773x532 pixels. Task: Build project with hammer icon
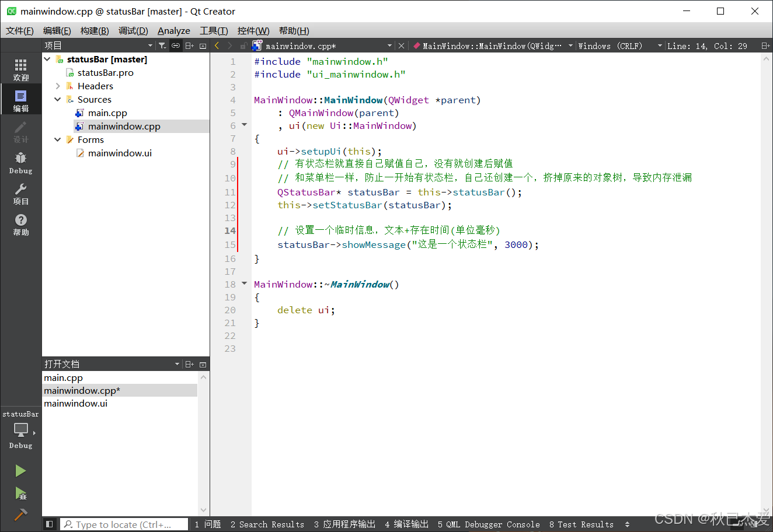click(20, 514)
